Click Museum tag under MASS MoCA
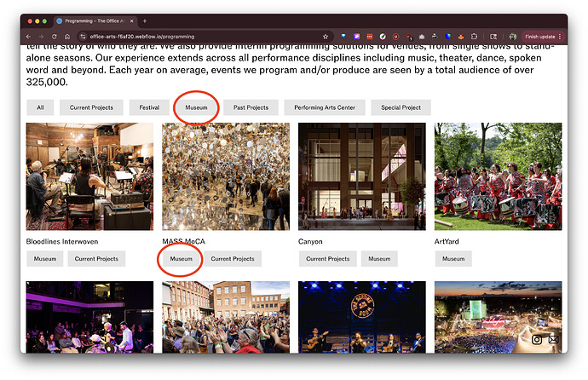This screenshot has height=380, width=588. [182, 259]
